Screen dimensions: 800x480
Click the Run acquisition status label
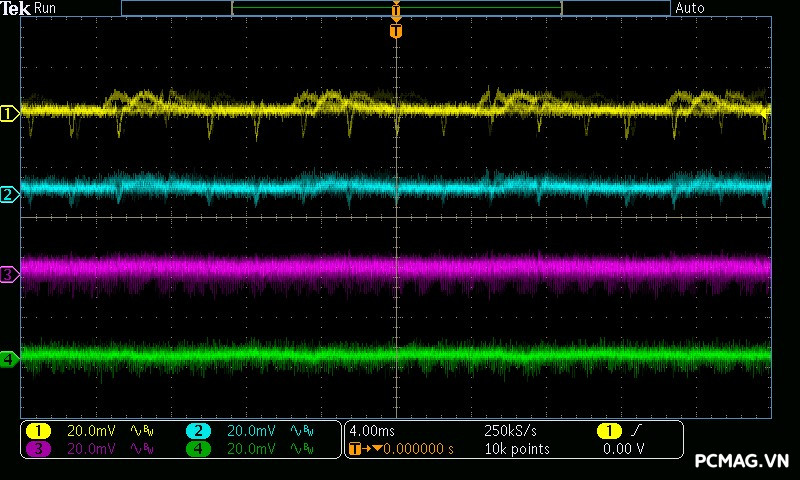point(46,8)
